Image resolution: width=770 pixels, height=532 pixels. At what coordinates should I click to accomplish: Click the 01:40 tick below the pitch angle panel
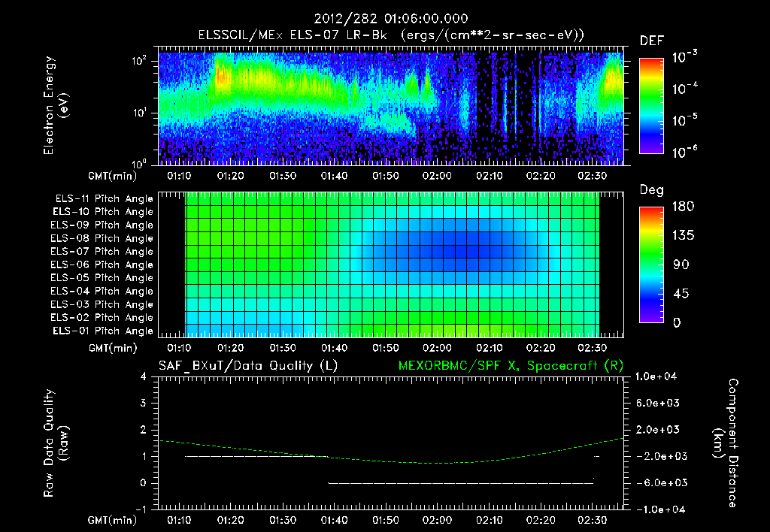pos(334,349)
